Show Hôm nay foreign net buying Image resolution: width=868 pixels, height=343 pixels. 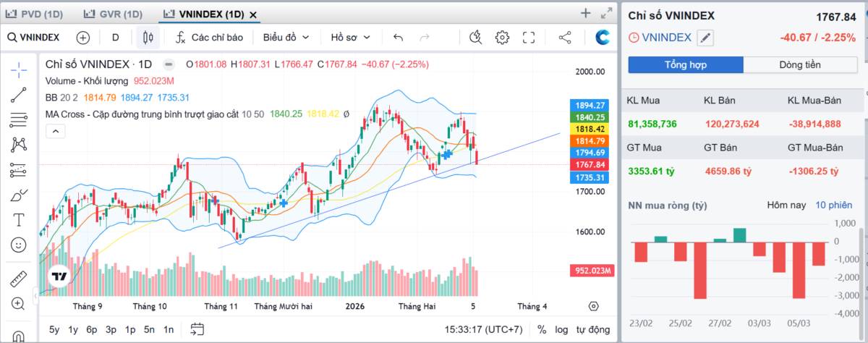point(786,205)
